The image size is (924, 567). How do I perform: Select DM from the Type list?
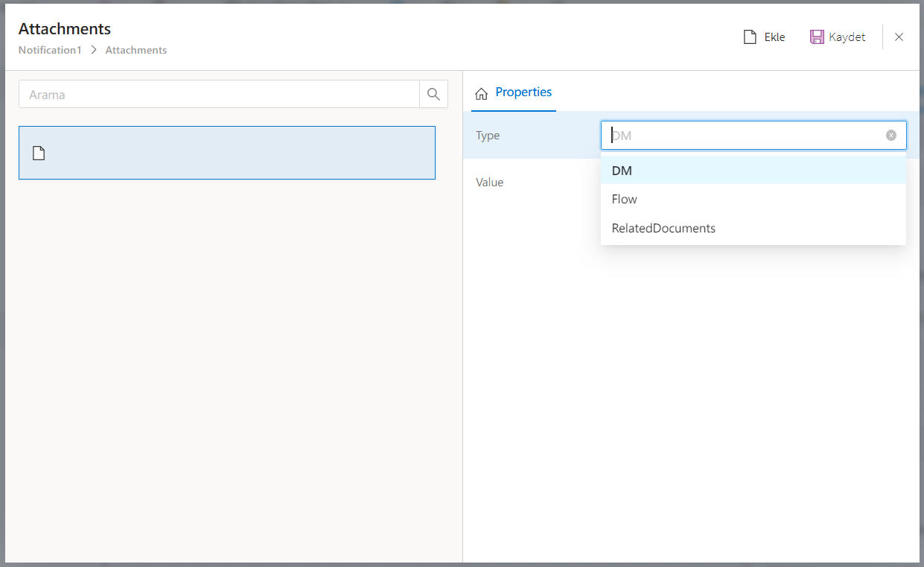[622, 171]
